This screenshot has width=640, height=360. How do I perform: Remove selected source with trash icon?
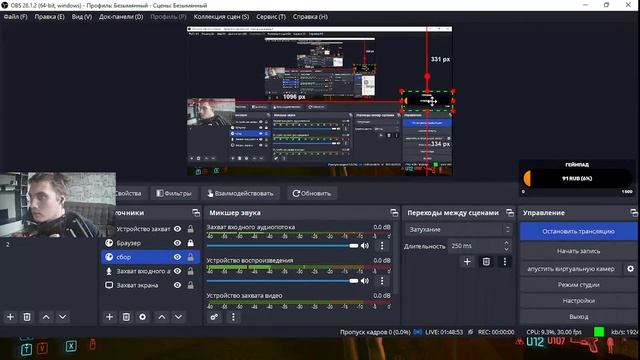tap(126, 317)
